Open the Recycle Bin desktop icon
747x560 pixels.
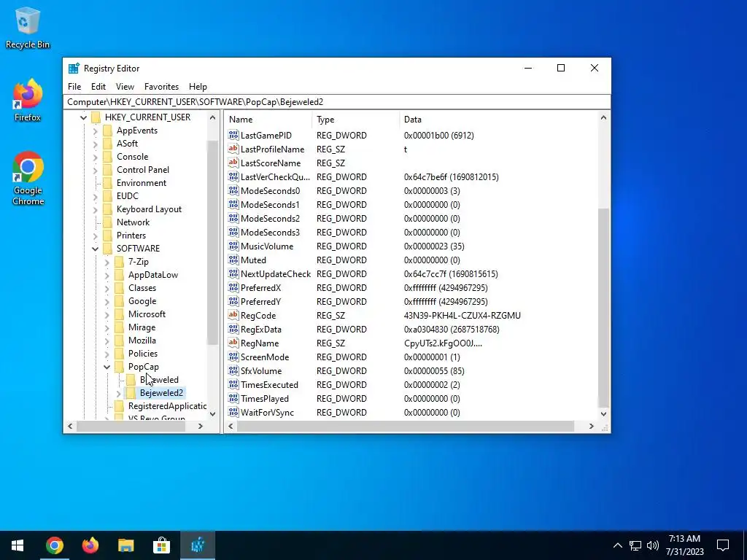(27, 28)
